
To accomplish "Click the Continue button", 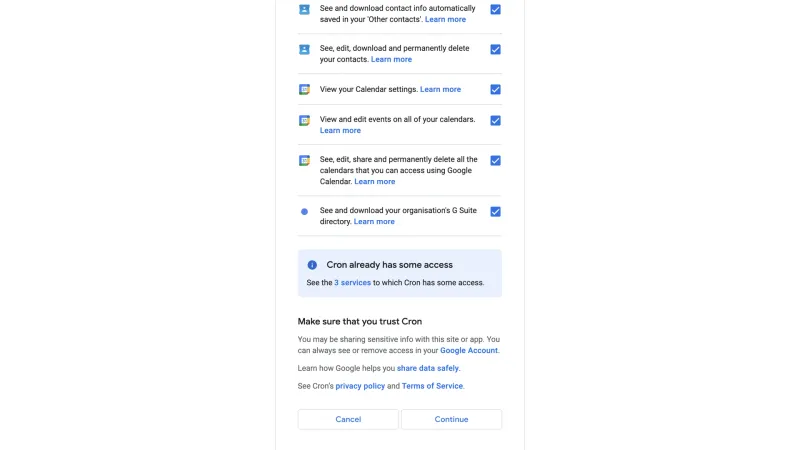I will [452, 419].
